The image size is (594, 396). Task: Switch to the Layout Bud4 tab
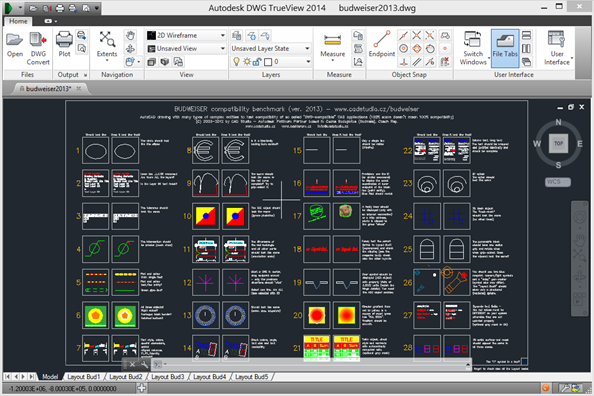(x=209, y=377)
